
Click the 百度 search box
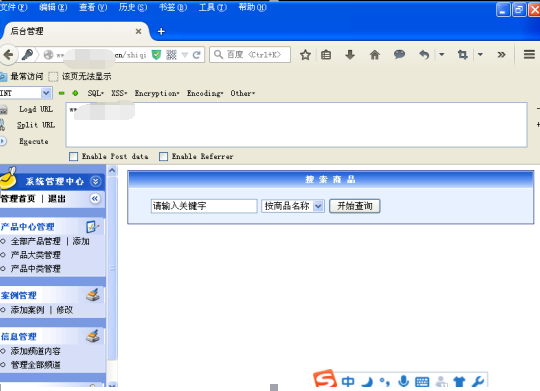250,54
